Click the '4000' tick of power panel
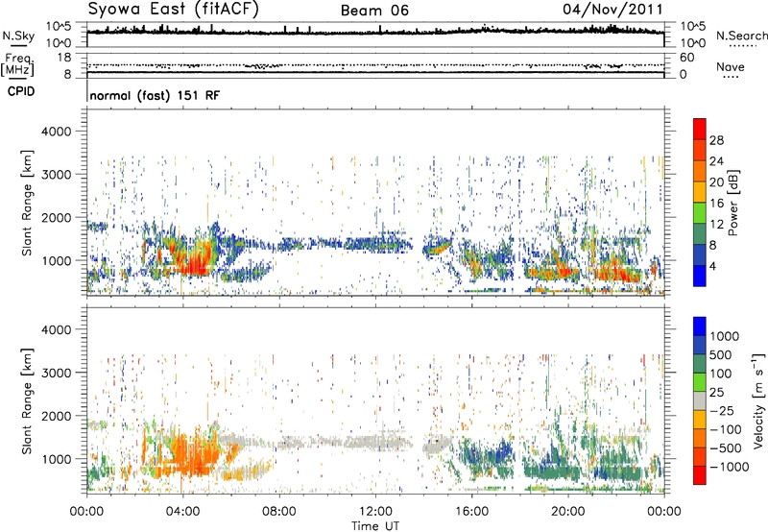768x532 pixels. point(56,132)
